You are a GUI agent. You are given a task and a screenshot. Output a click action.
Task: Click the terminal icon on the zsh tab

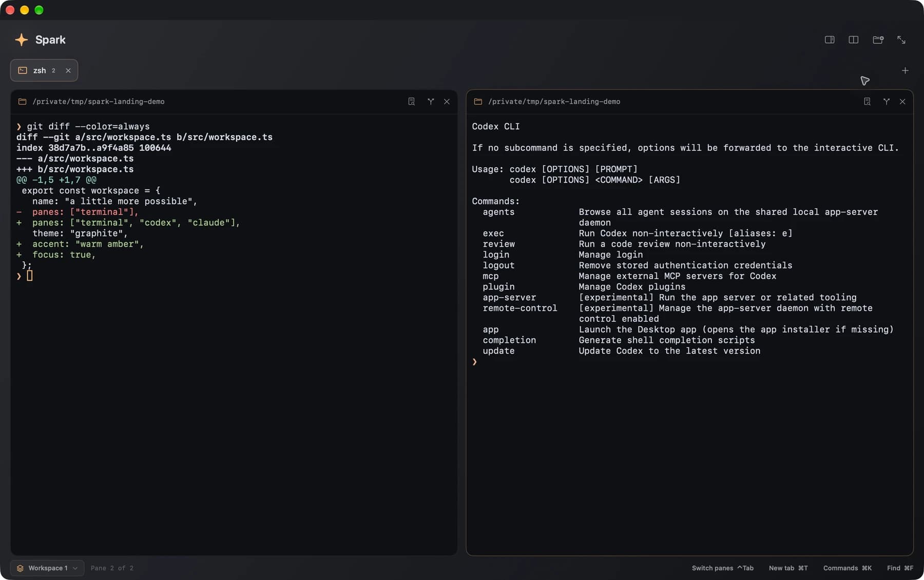click(23, 70)
